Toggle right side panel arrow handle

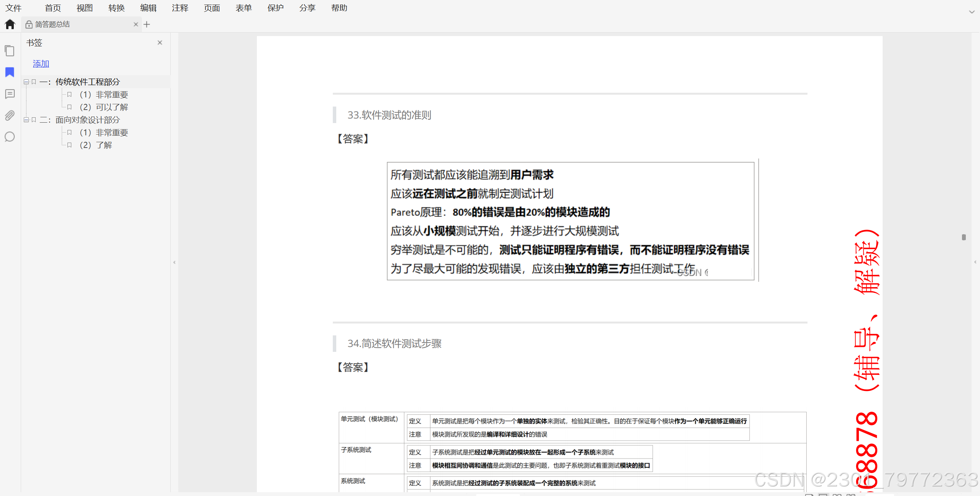coord(975,262)
